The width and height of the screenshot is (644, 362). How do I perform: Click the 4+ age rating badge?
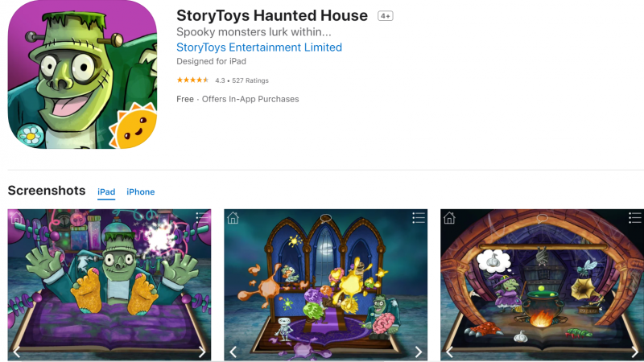[x=386, y=16]
